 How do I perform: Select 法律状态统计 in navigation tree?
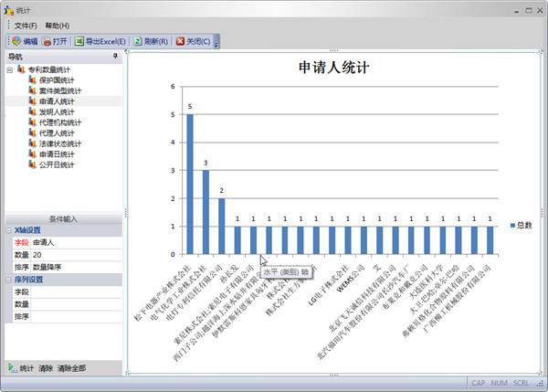tap(60, 143)
